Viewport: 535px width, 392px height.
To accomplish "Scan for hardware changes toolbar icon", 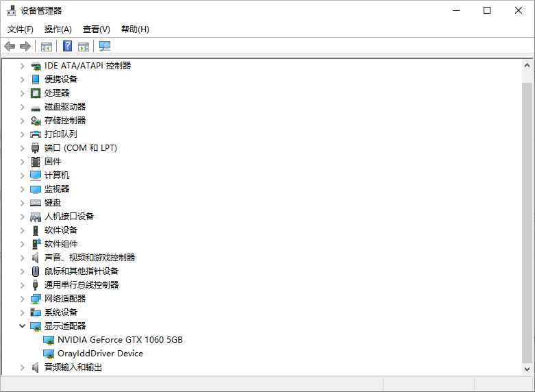I will point(105,46).
